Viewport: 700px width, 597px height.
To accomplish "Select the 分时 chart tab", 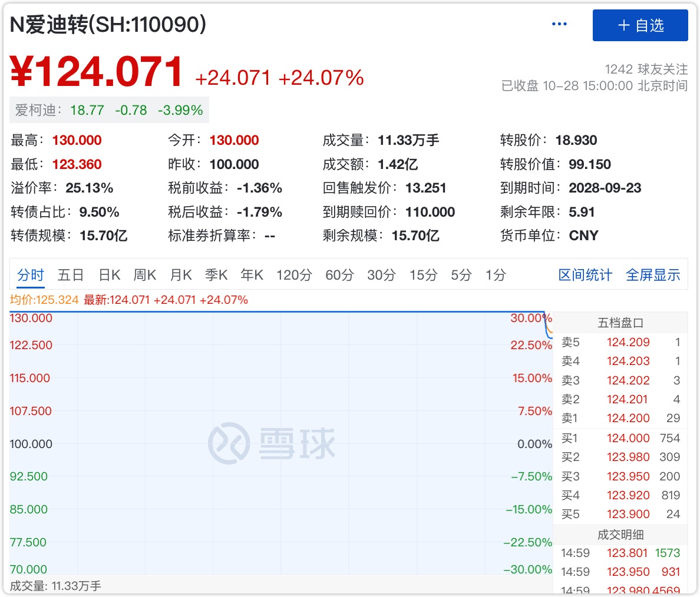I will [31, 275].
